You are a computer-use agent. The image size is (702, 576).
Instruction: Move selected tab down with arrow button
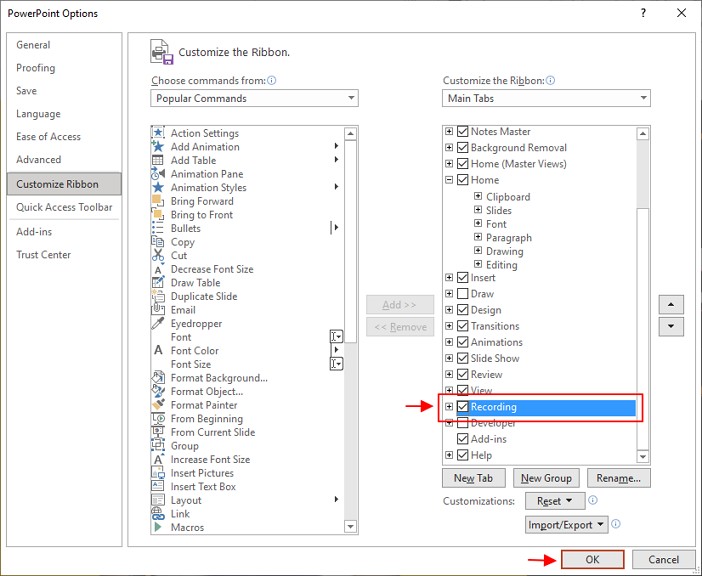point(671,326)
